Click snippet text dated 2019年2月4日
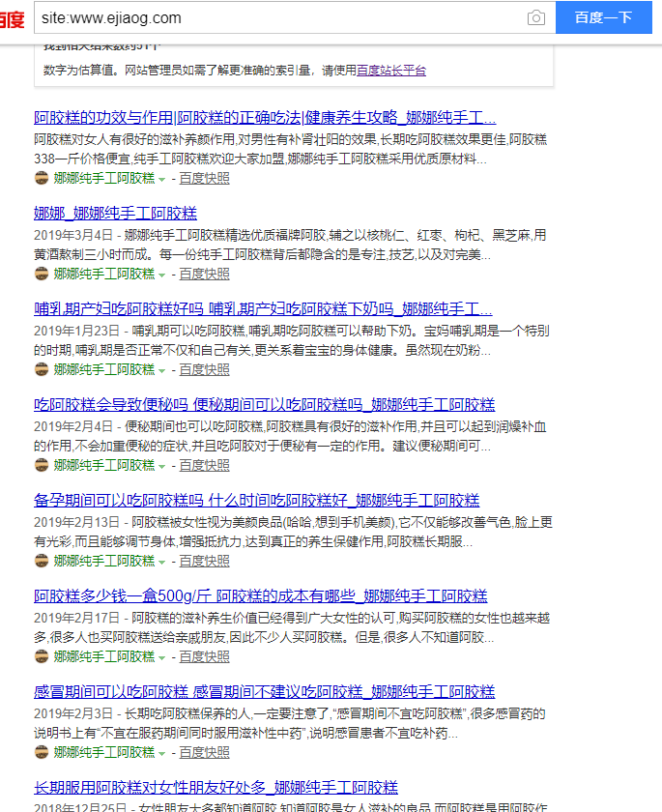This screenshot has height=812, width=662. 290,436
